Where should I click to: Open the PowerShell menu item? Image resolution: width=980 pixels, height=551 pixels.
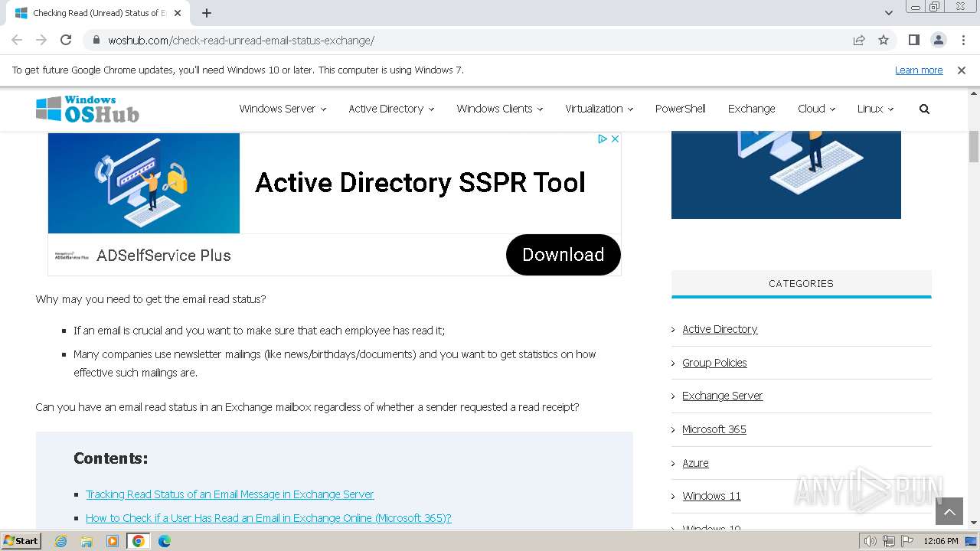[x=680, y=109]
